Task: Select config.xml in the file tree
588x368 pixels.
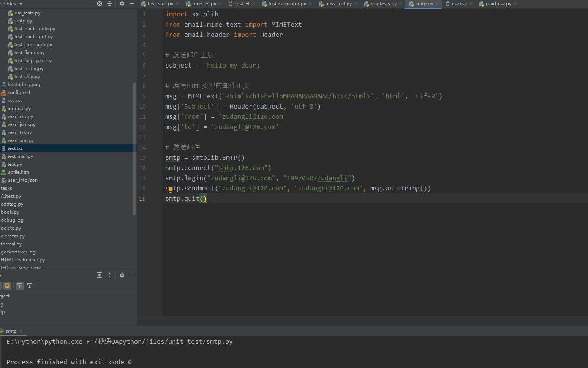Action: 19,93
